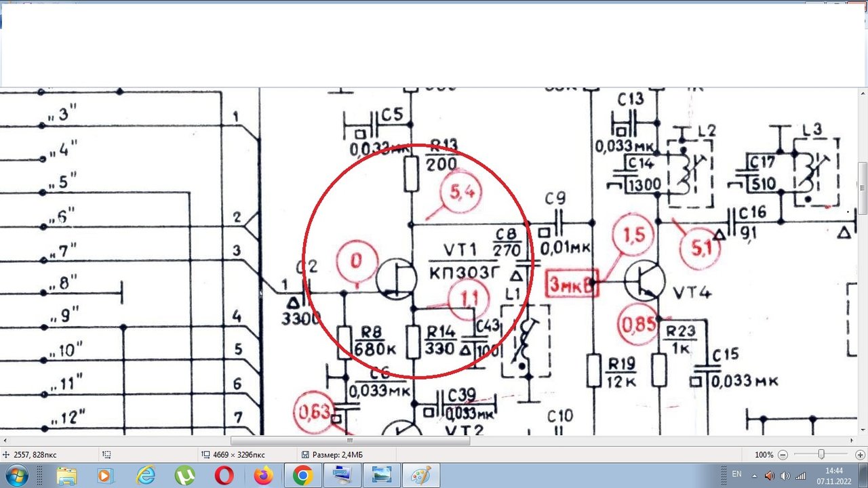Click the 100% zoom level text
This screenshot has width=868, height=488.
tap(764, 455)
